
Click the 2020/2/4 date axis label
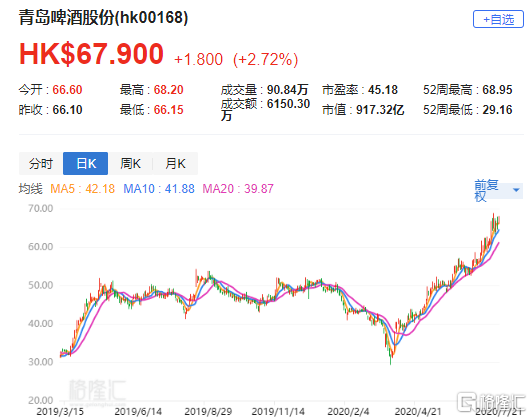tap(348, 412)
